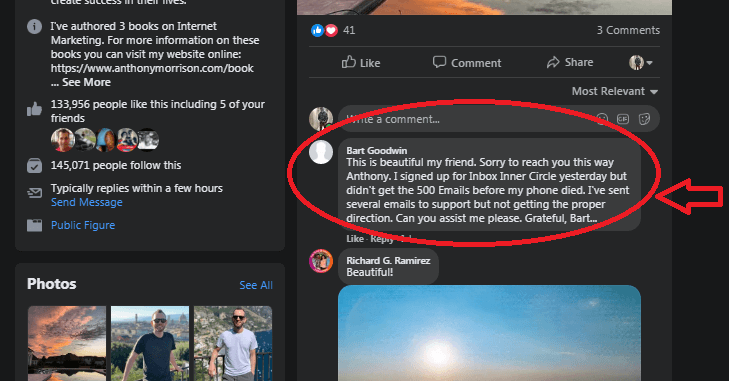The width and height of the screenshot is (729, 381).
Task: Click the Comment speech bubble icon
Action: tap(439, 62)
